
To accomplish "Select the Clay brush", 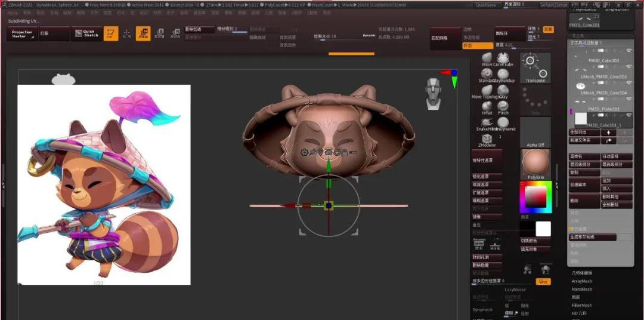I will pyautogui.click(x=503, y=91).
